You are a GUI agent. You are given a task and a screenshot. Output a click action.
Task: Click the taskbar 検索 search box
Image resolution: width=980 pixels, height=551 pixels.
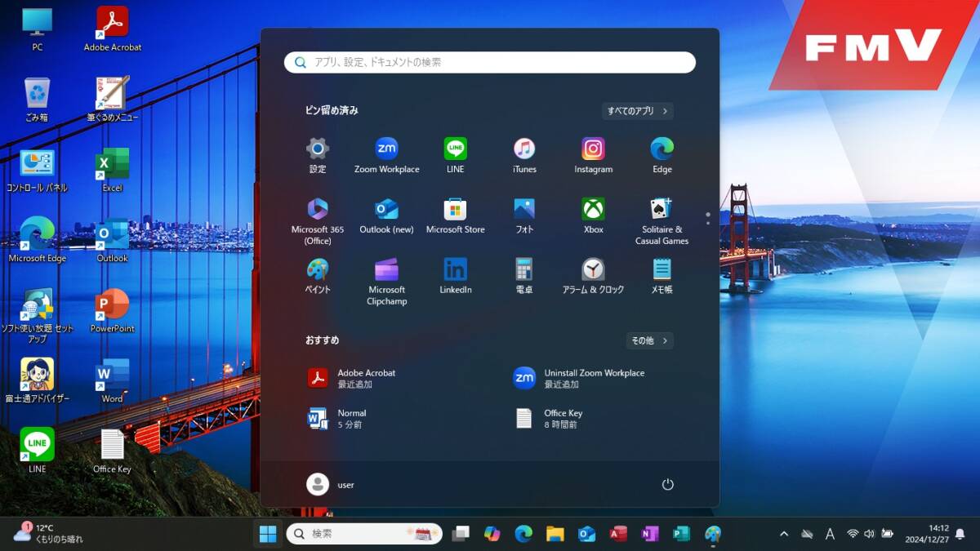coord(364,534)
